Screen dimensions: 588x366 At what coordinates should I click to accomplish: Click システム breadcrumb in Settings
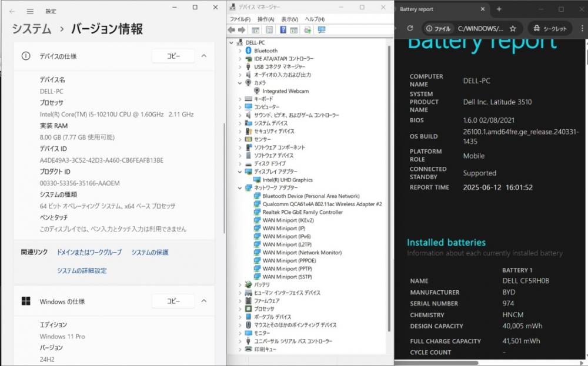click(32, 29)
